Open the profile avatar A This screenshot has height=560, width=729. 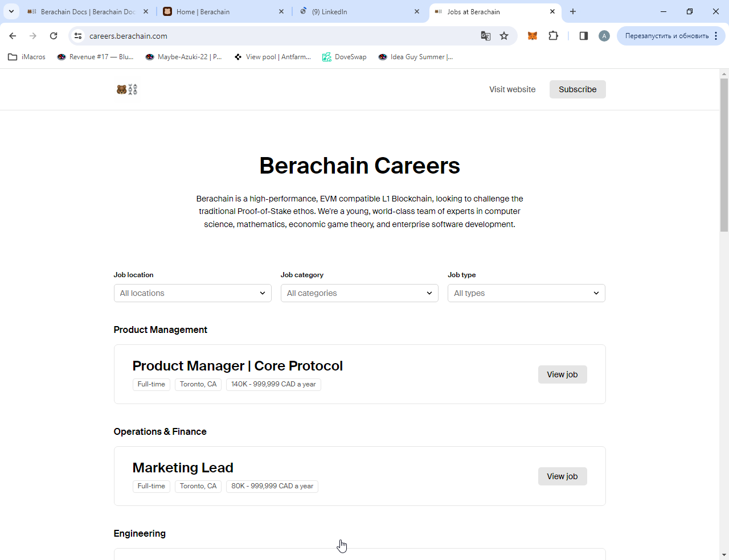pyautogui.click(x=604, y=36)
